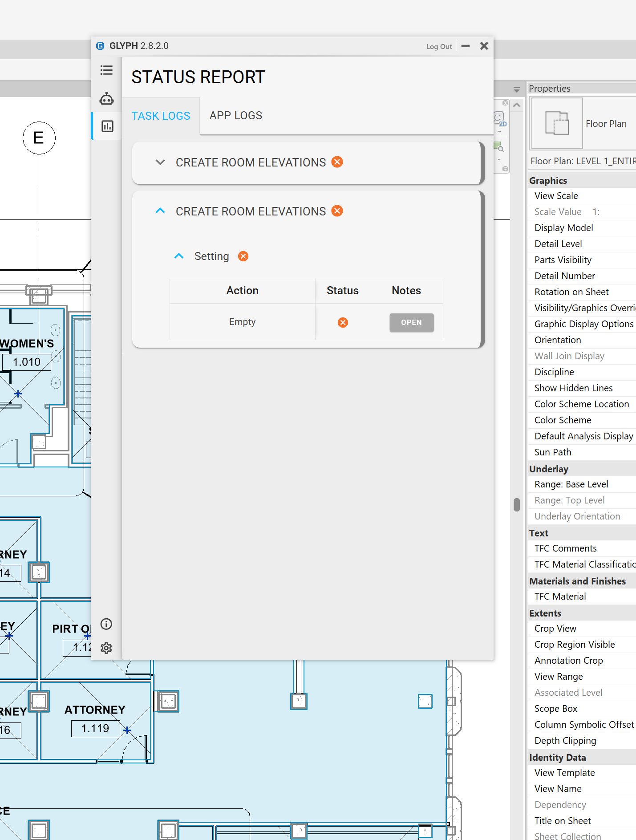This screenshot has width=636, height=840.
Task: Select the status report chart icon
Action: [107, 126]
